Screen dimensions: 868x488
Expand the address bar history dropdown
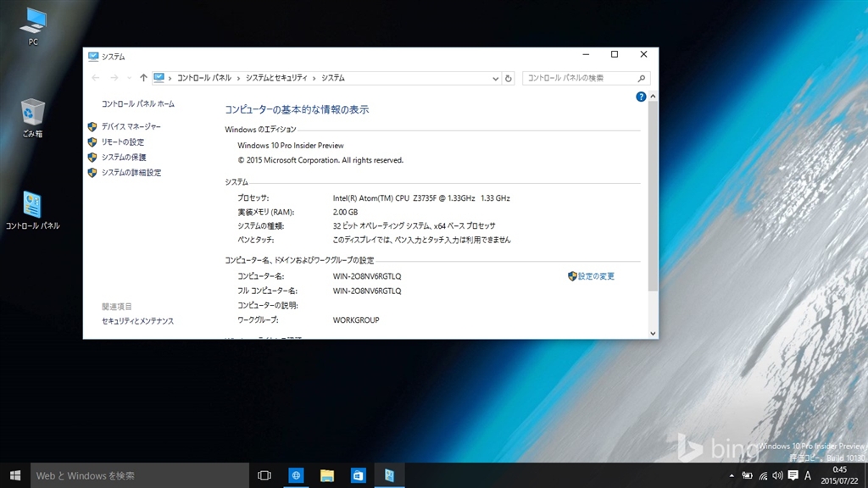pos(495,79)
